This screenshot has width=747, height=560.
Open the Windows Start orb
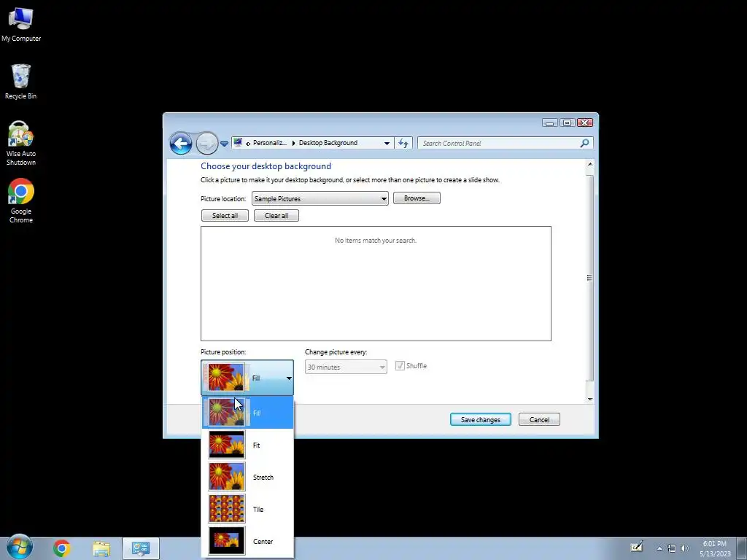point(20,548)
